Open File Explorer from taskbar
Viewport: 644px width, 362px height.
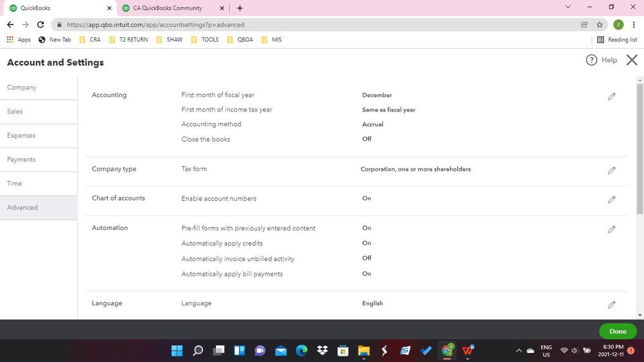tap(364, 350)
